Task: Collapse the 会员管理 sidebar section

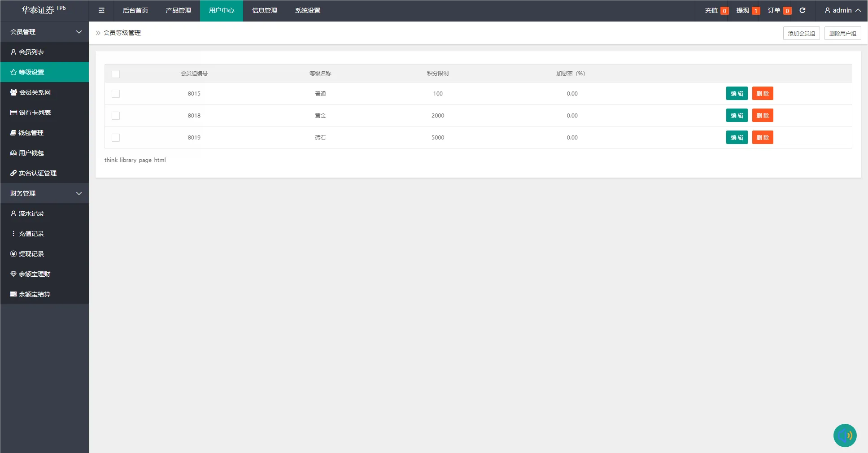Action: point(79,32)
